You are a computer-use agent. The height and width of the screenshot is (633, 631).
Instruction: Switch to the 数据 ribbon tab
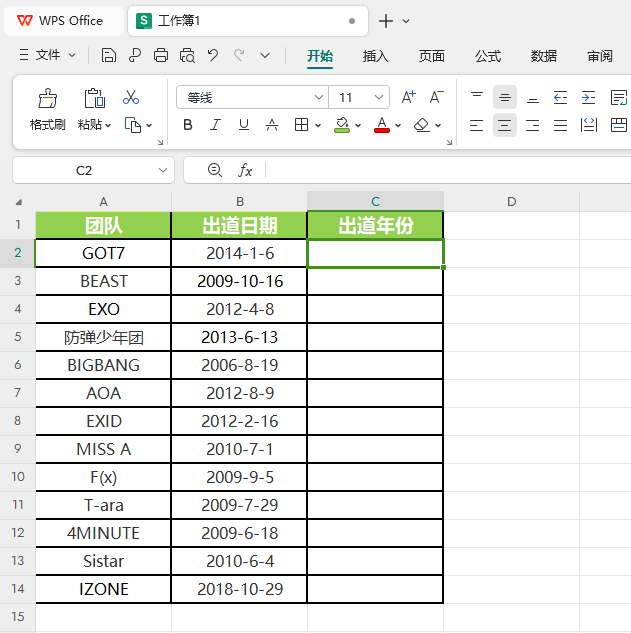[x=543, y=56]
